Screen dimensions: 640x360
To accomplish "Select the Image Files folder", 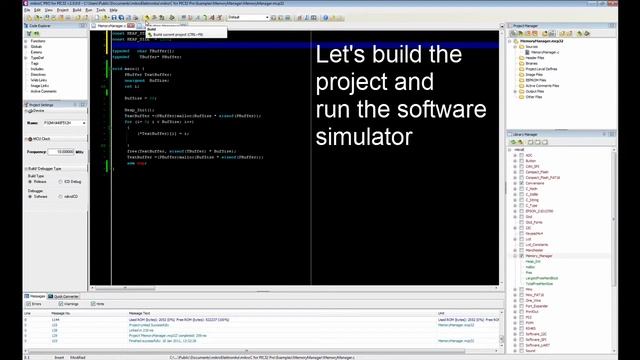I will pyautogui.click(x=533, y=75).
